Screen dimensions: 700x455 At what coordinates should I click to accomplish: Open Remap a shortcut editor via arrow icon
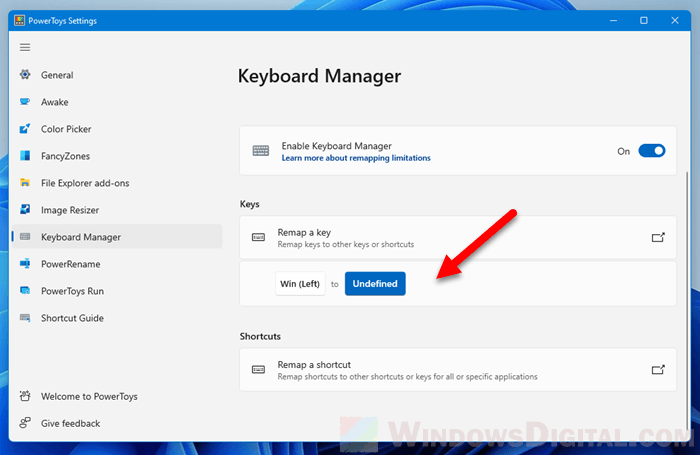click(x=658, y=369)
